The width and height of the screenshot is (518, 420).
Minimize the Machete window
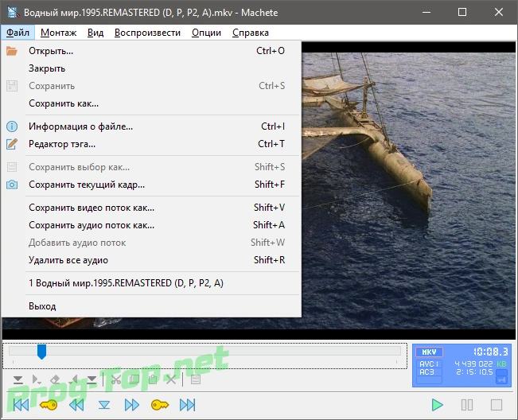(426, 12)
